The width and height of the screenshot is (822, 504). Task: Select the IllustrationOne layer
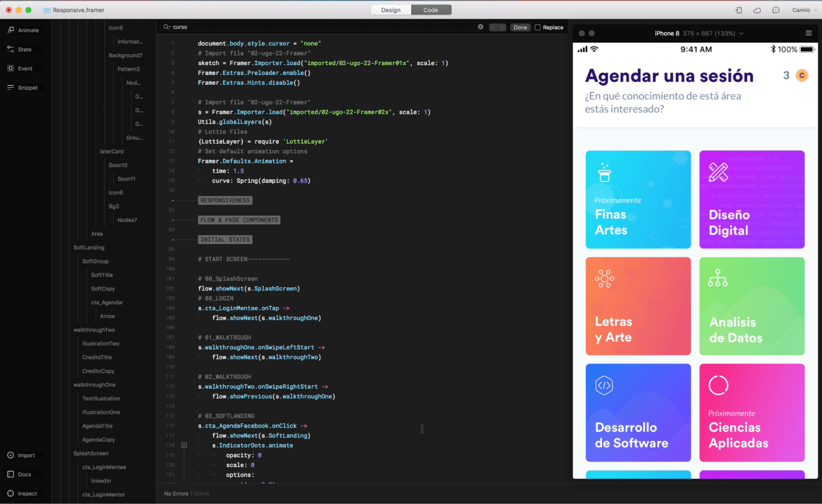[x=101, y=412]
